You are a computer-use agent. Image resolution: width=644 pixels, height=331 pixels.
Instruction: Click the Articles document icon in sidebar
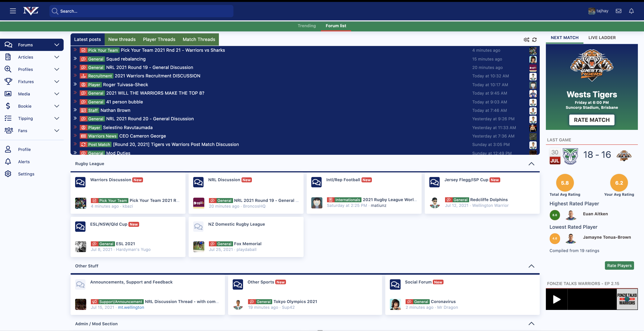pyautogui.click(x=8, y=57)
